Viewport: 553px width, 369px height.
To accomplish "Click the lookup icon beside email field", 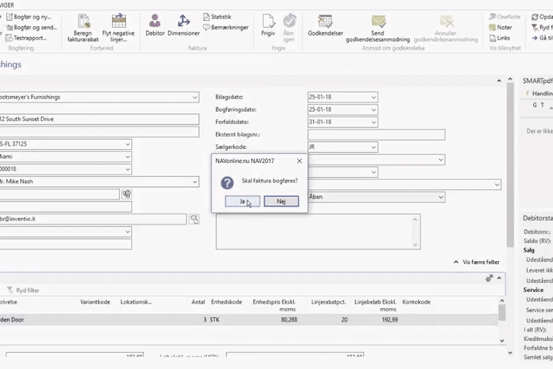I will coord(194,219).
